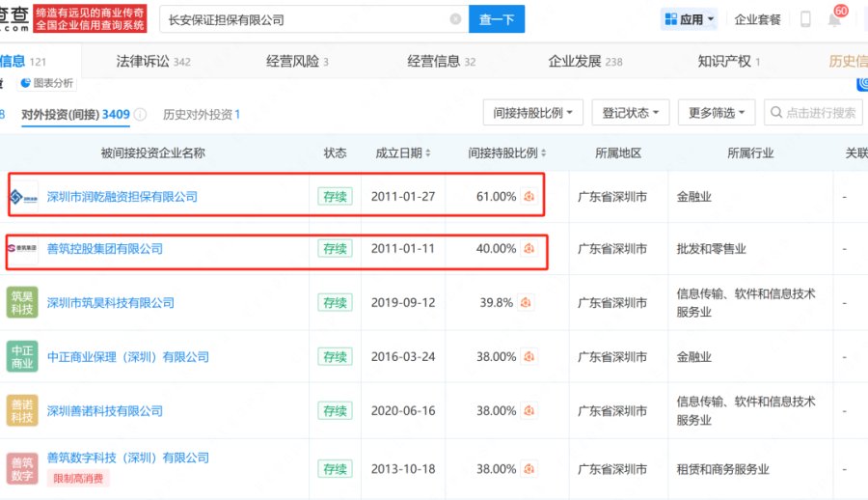Click 中正商业 green logo icon
Viewport: 868px width, 500px height.
[x=22, y=356]
